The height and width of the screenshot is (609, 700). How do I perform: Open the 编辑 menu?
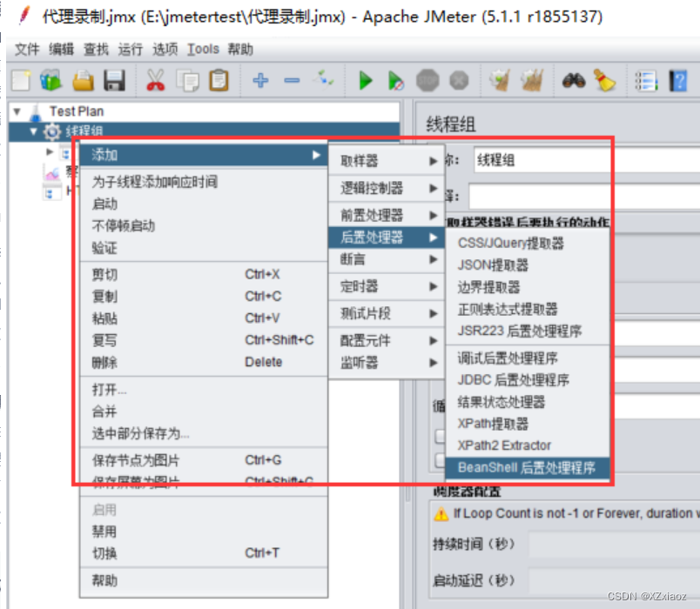click(61, 49)
